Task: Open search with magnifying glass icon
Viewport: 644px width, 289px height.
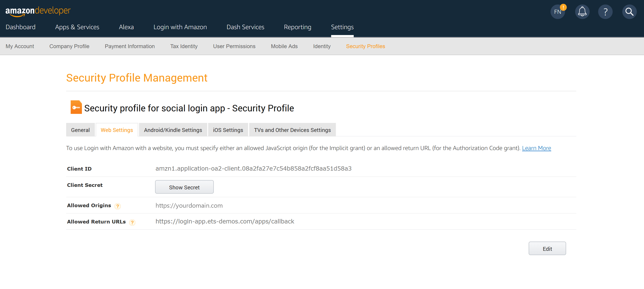Action: click(629, 12)
